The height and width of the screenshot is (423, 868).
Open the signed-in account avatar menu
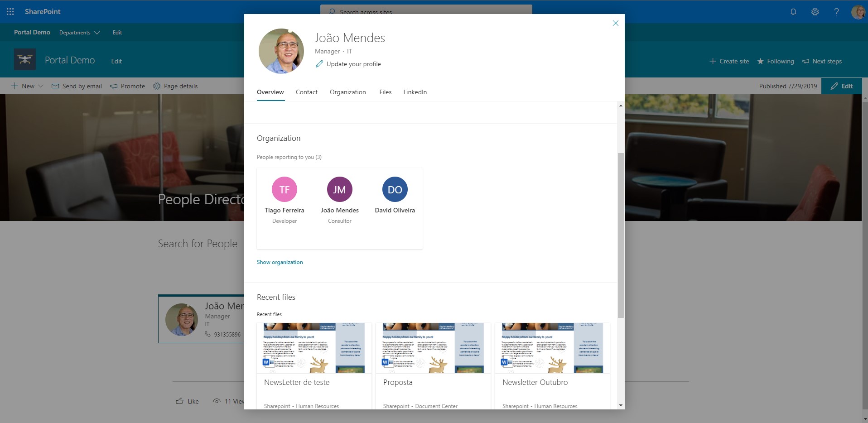858,12
